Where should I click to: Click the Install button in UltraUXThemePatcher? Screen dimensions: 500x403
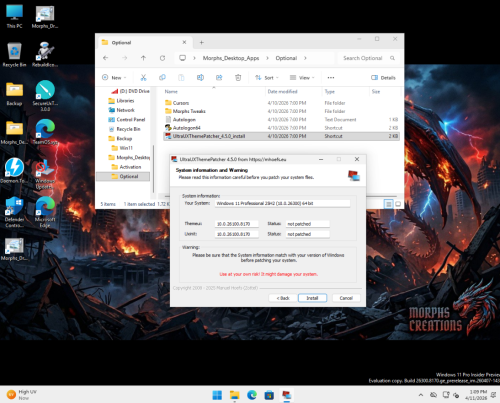(x=312, y=298)
